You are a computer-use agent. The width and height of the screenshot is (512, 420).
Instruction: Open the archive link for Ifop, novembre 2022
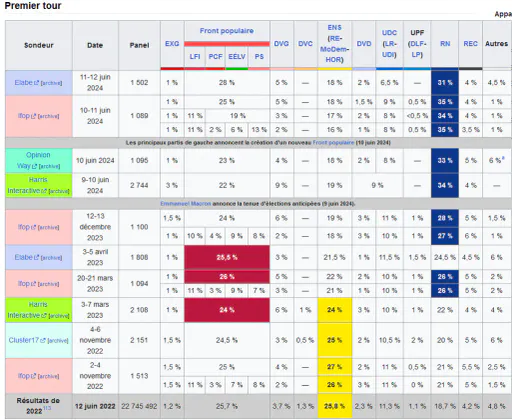click(x=48, y=377)
